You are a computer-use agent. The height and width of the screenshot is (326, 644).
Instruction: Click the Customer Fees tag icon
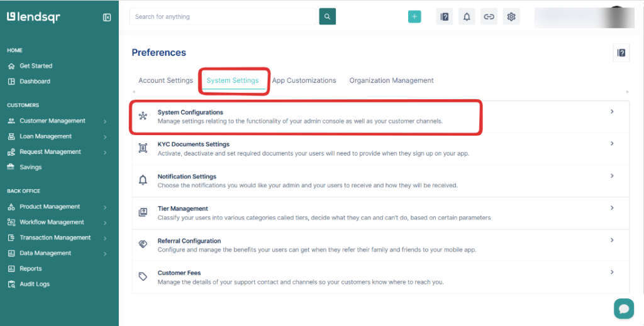(143, 277)
